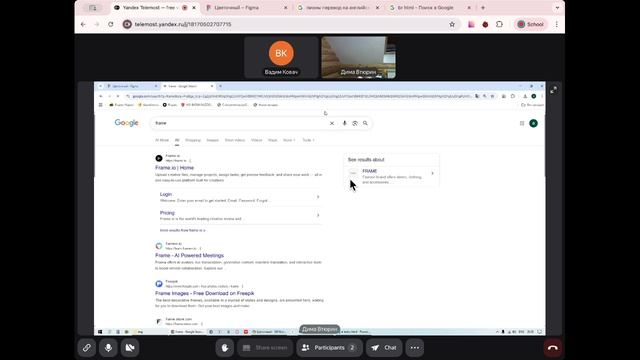Screen dimensions: 640x360
Task: Bookmark this page with the star
Action: [x=452, y=24]
